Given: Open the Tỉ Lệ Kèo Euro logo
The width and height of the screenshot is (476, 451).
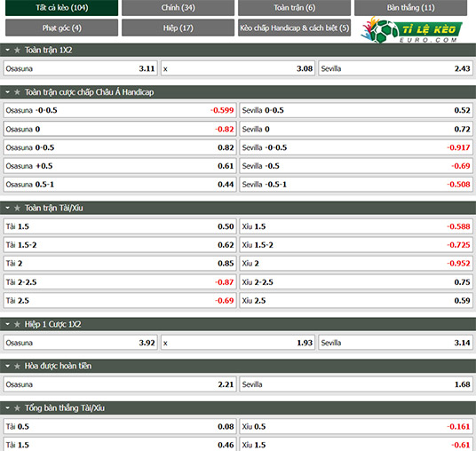Looking at the screenshot, I should point(411,30).
